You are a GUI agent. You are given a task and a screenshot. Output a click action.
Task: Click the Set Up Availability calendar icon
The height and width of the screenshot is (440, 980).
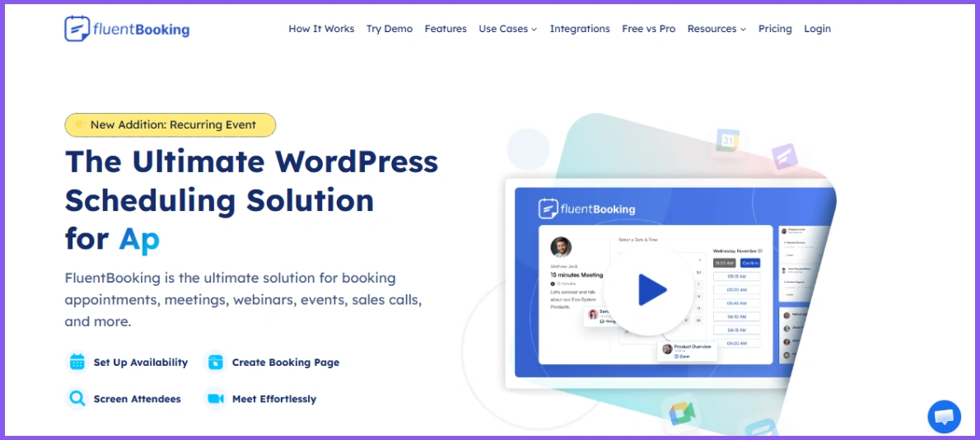(x=77, y=362)
